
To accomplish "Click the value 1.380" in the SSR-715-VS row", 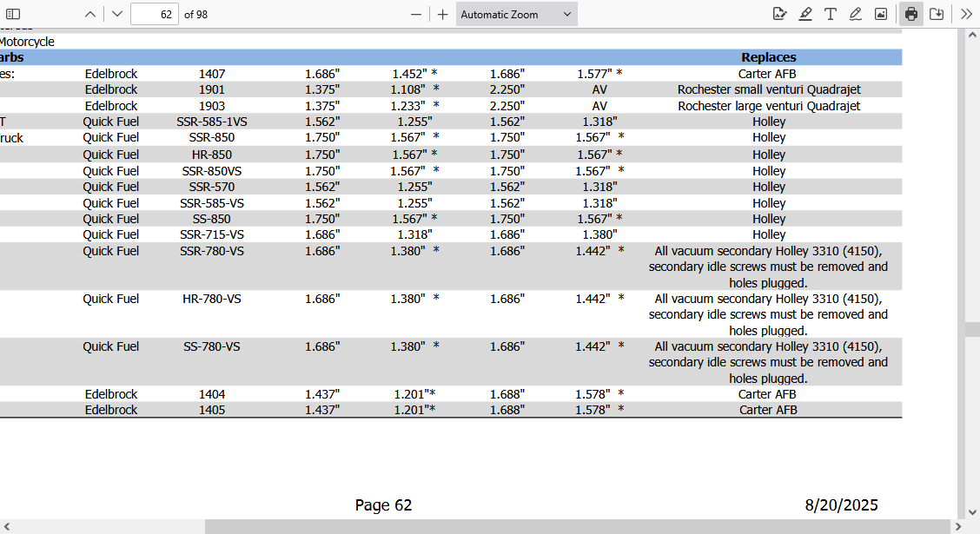I will point(600,234).
